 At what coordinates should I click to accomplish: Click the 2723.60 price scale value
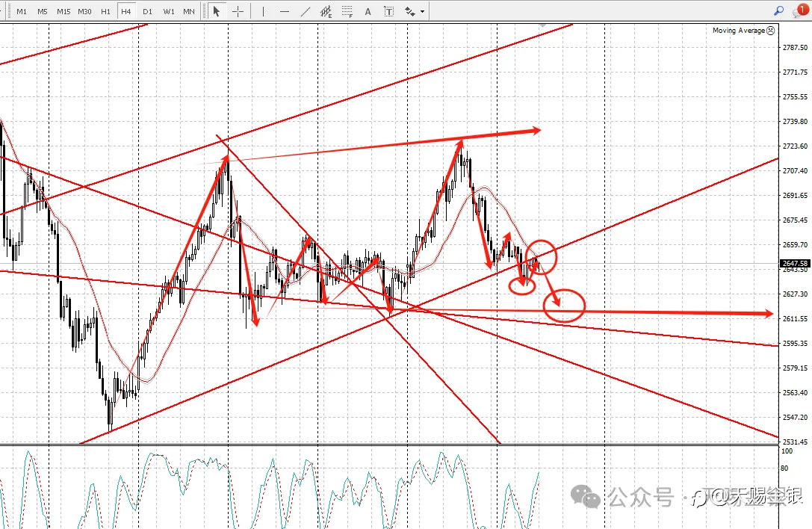pos(795,146)
